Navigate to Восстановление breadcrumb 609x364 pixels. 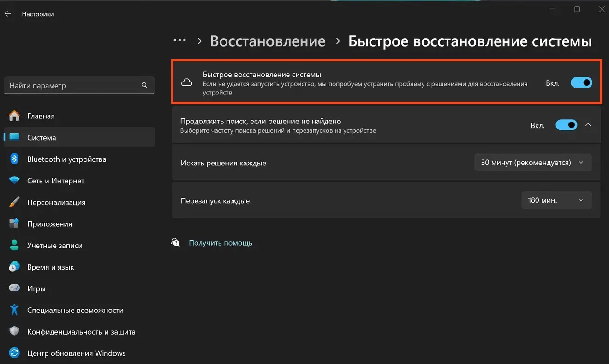(268, 41)
